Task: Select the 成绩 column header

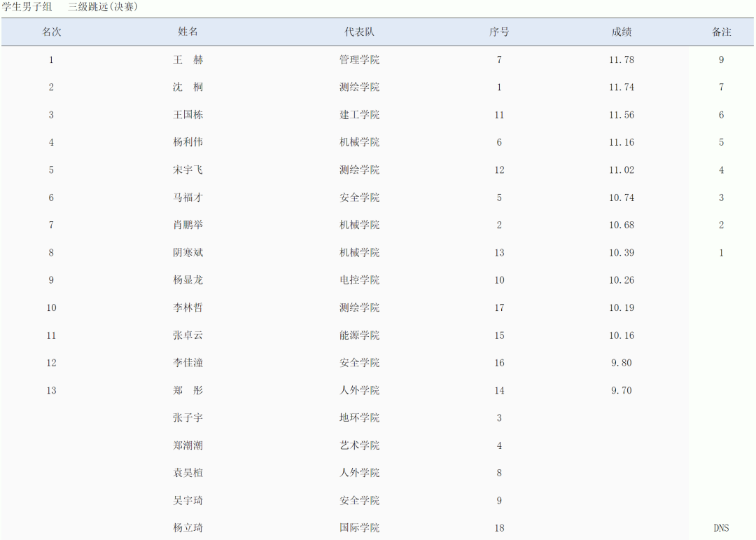Action: pyautogui.click(x=622, y=32)
